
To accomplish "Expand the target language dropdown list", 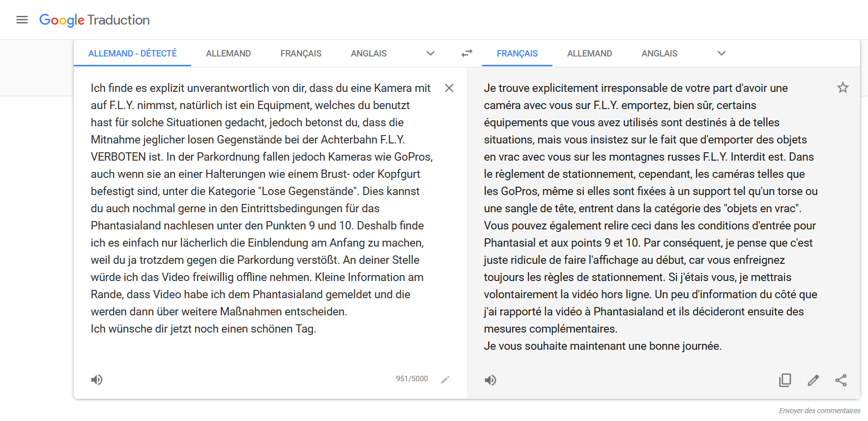I will click(x=722, y=54).
